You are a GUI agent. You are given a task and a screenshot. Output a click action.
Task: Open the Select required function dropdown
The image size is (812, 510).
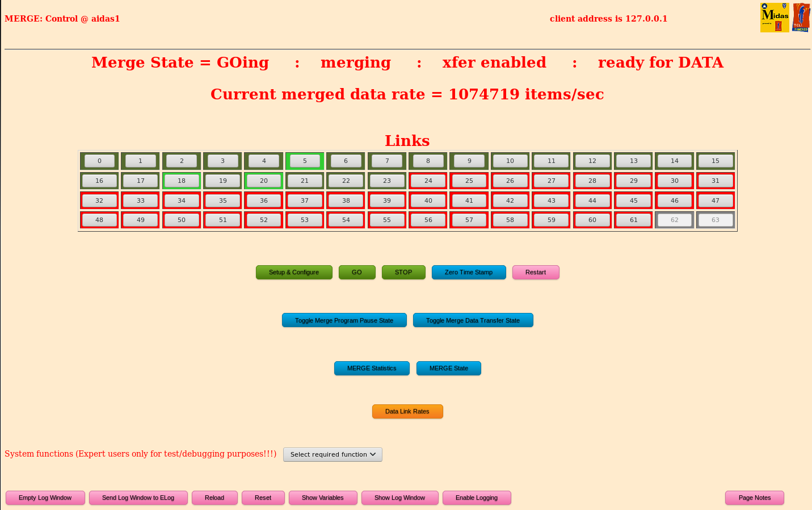tap(333, 455)
